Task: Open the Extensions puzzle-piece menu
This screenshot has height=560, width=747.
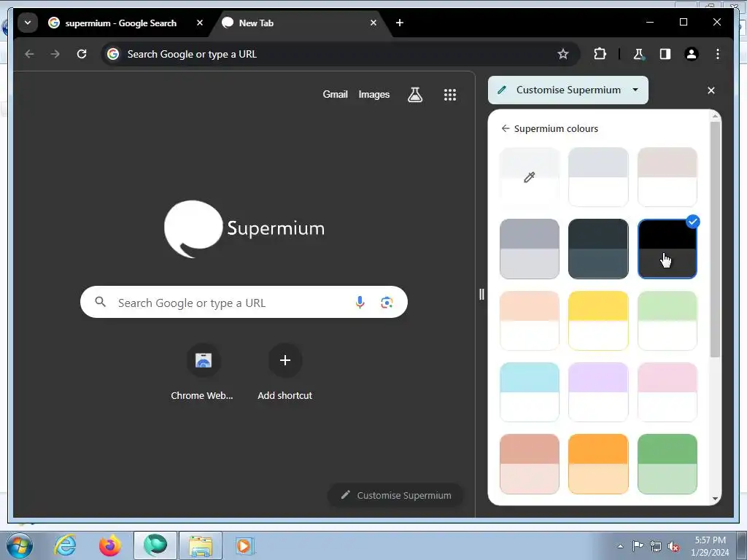Action: click(x=600, y=54)
